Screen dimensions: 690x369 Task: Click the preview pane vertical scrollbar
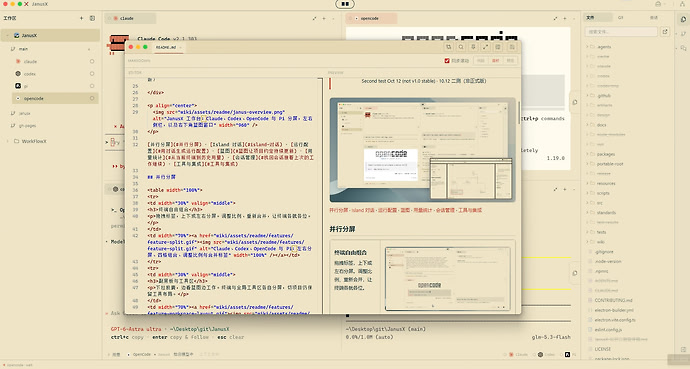518,113
